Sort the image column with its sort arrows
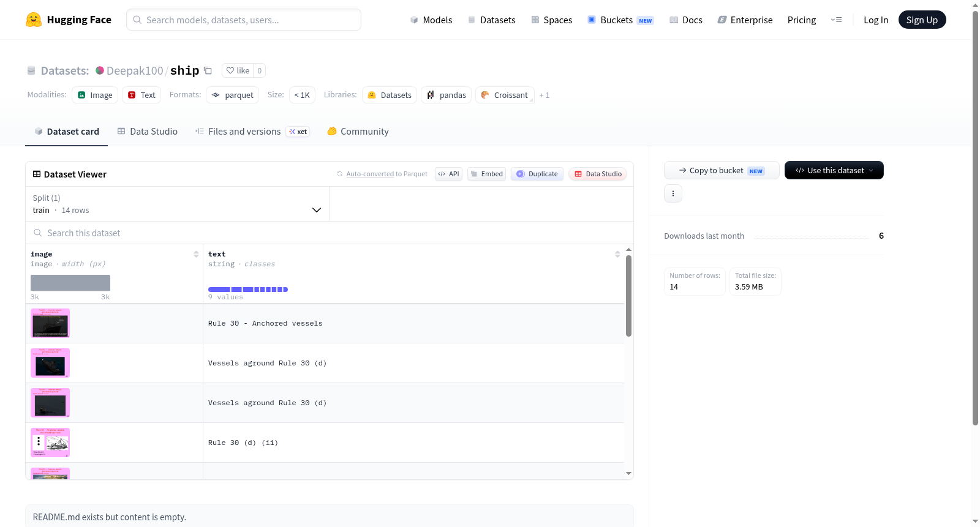Screen dimensions: 980x527 tap(196, 254)
